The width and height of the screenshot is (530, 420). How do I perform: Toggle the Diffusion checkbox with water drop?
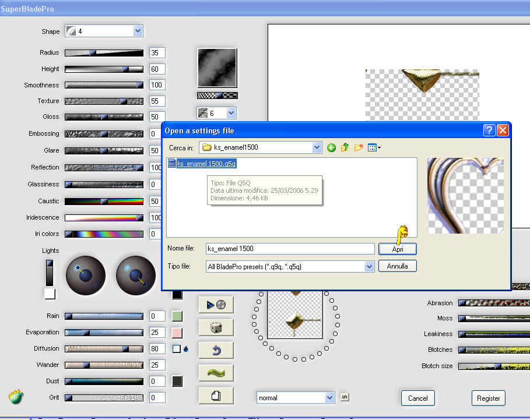[x=177, y=349]
